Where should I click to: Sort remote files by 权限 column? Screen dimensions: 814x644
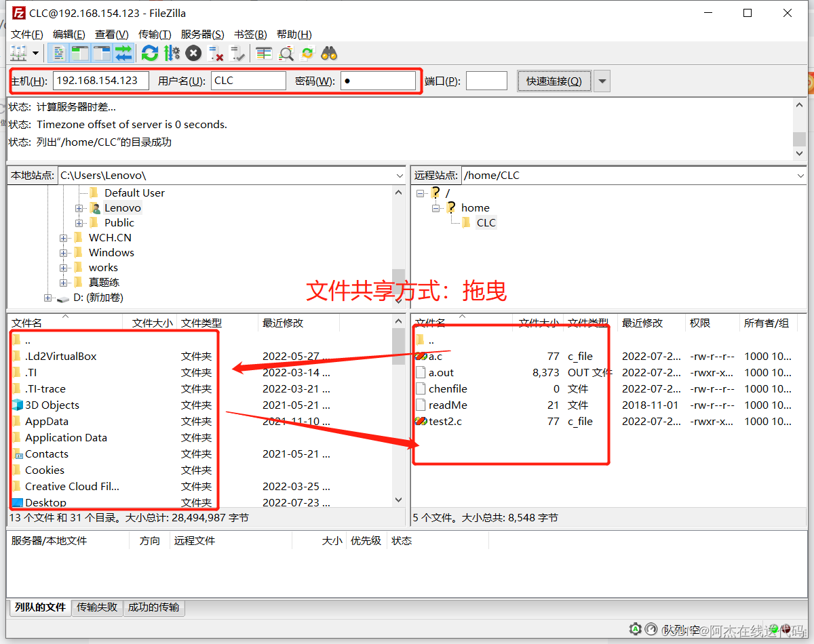pyautogui.click(x=700, y=323)
